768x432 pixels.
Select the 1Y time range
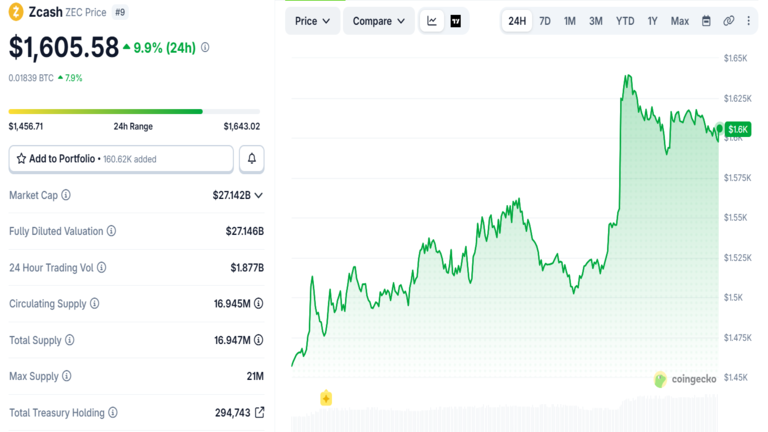pyautogui.click(x=652, y=21)
